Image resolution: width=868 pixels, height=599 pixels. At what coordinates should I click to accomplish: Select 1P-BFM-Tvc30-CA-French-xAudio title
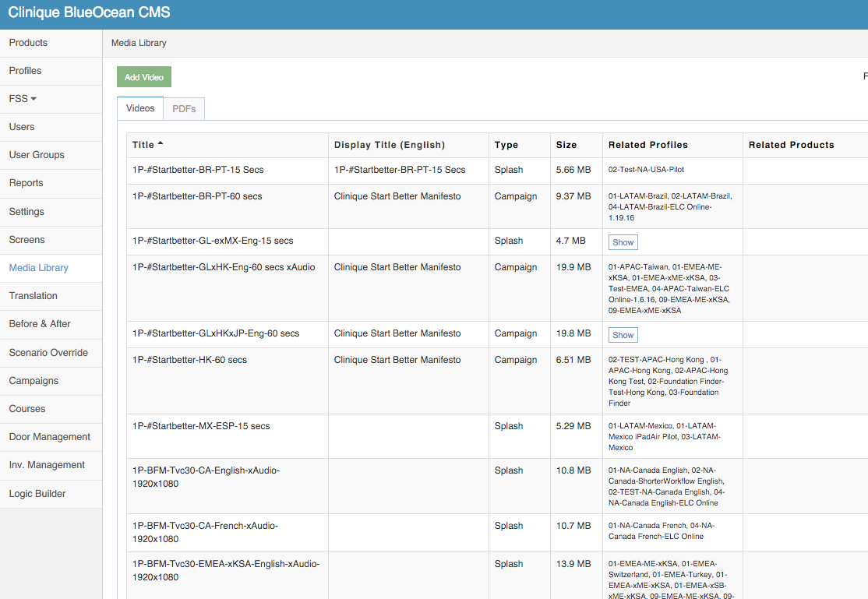pos(206,533)
